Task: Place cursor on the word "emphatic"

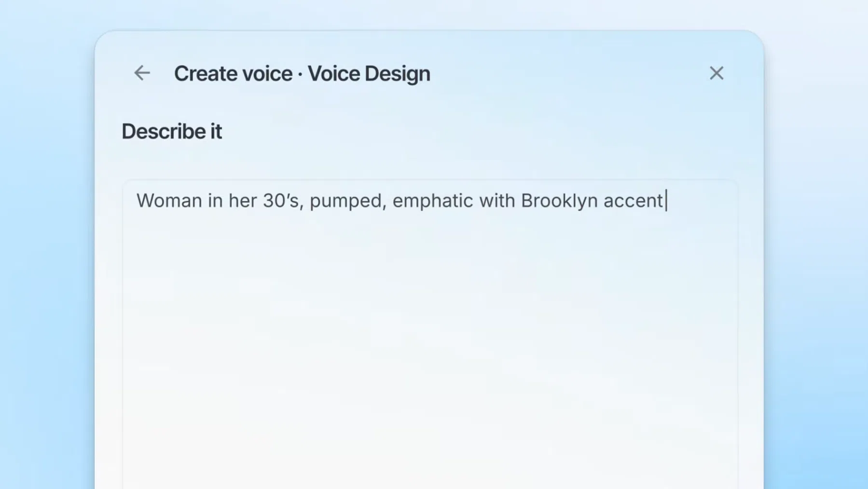Action: point(432,201)
